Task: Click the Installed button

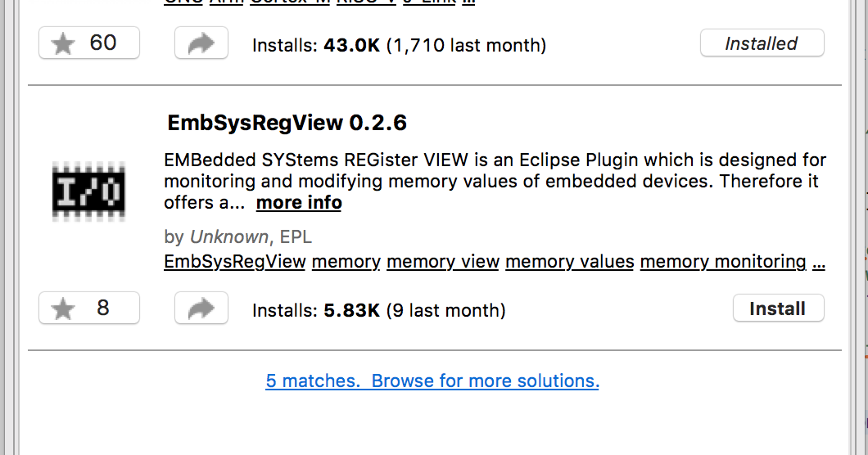Action: tap(762, 43)
